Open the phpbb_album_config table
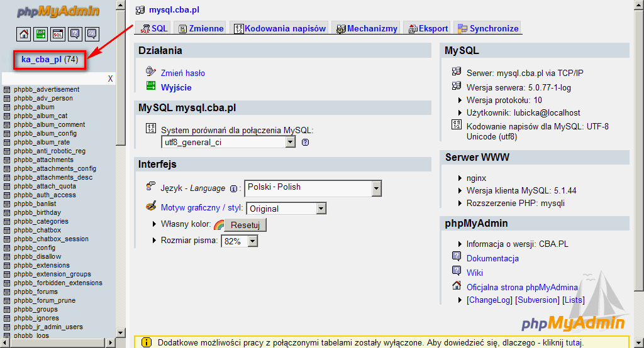 45,133
